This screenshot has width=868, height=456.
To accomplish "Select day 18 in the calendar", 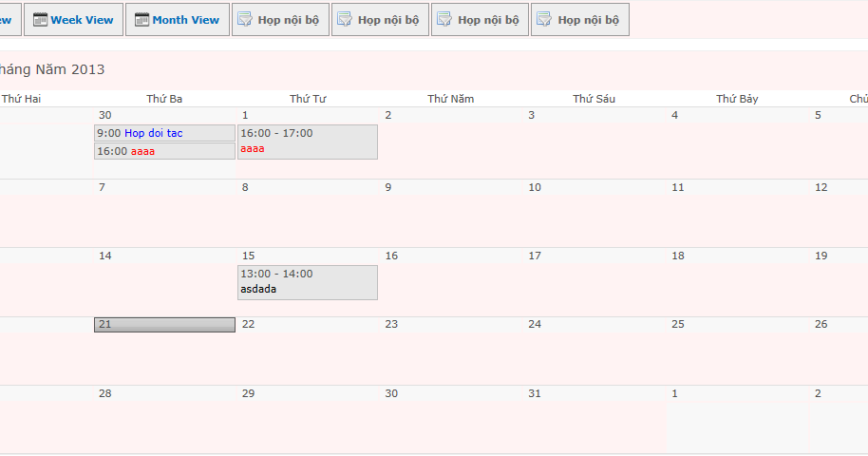I will (x=677, y=256).
